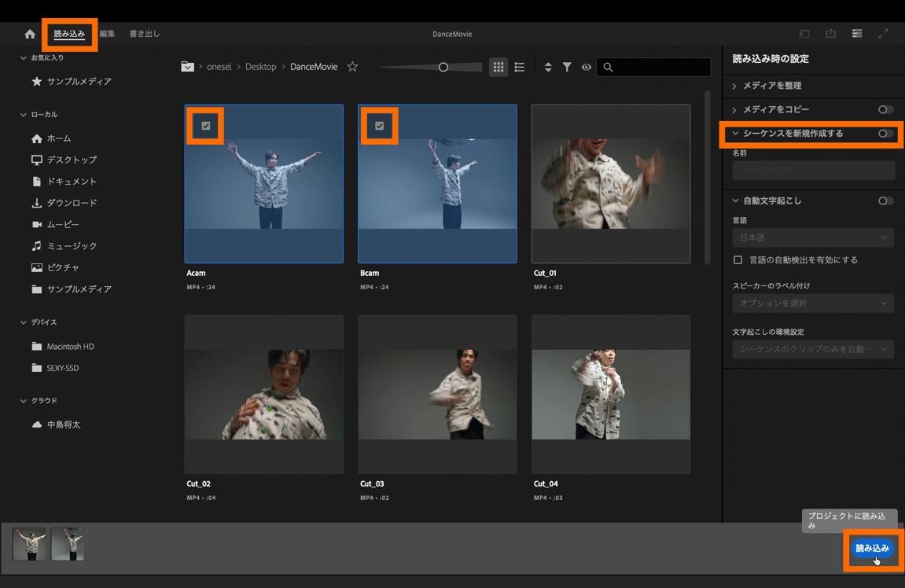Add current folder to favorites with star icon
This screenshot has height=588, width=905.
pyautogui.click(x=352, y=67)
